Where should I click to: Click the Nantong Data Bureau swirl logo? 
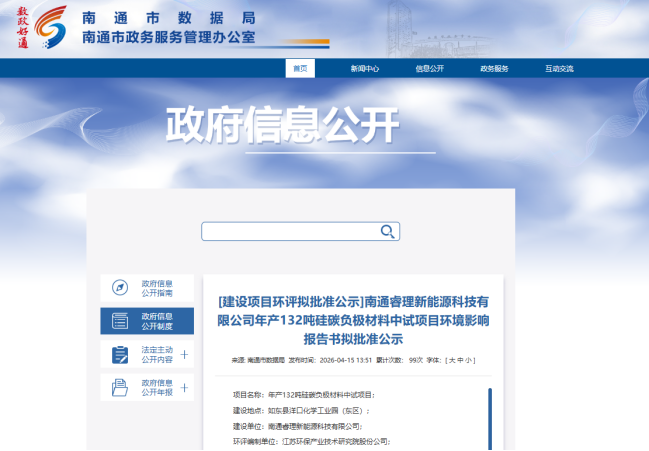50,26
